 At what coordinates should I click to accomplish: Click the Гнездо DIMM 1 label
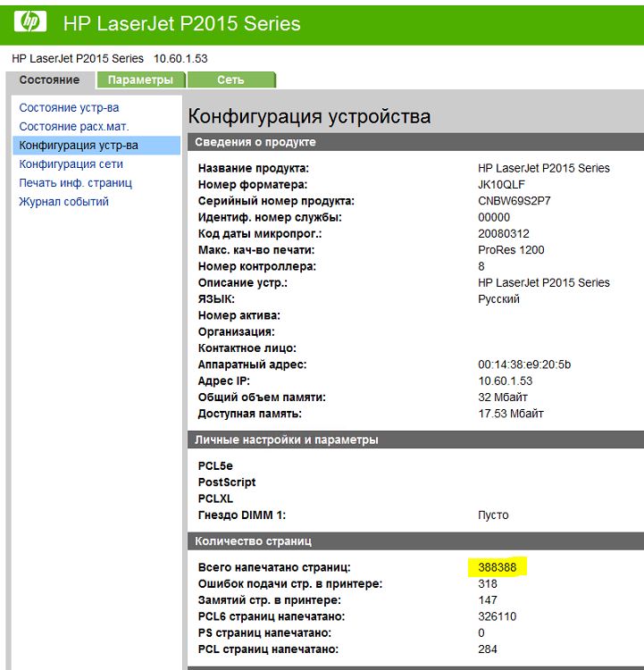pos(242,515)
